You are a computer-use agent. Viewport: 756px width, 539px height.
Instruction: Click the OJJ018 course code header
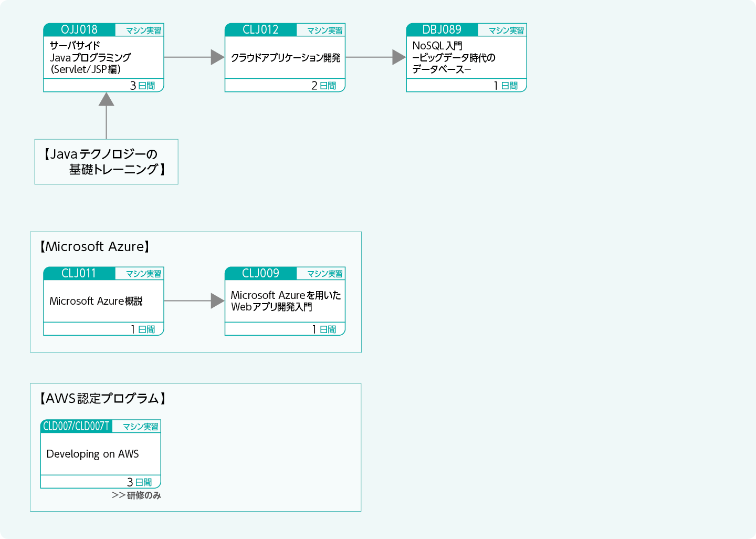coord(79,29)
